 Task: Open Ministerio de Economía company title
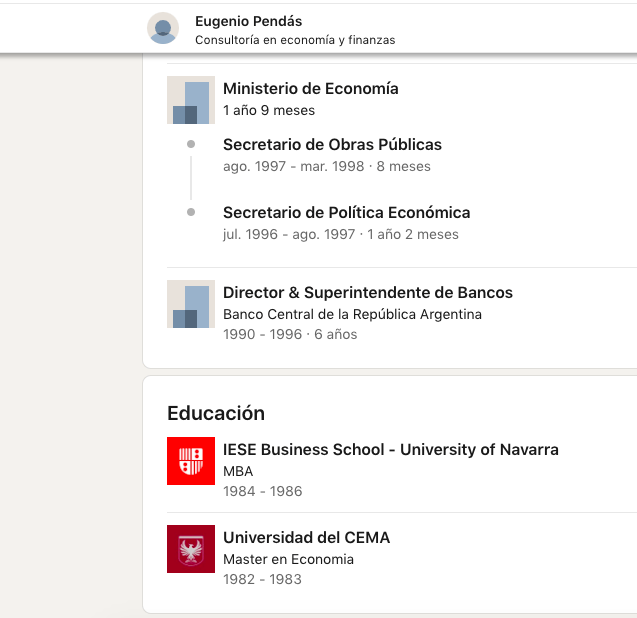click(x=311, y=89)
